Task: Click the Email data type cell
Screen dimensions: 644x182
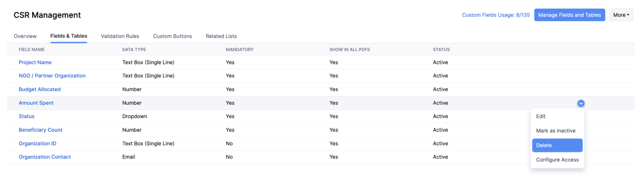Action: click(129, 157)
